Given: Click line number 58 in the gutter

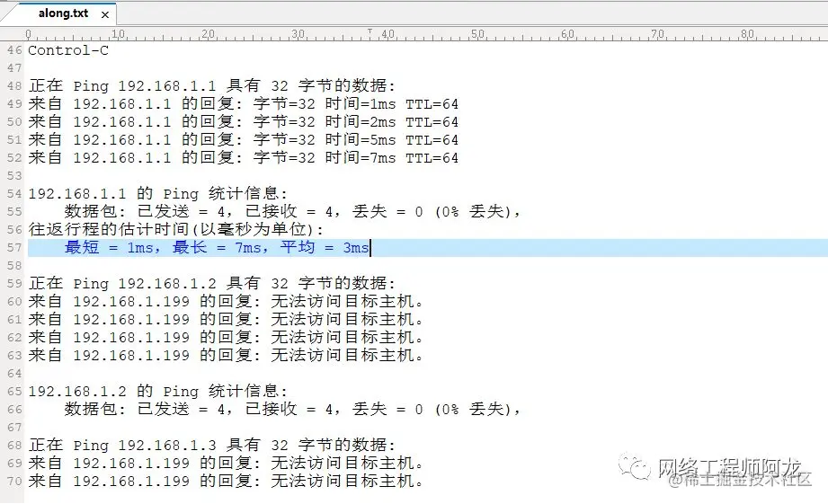Looking at the screenshot, I should [x=14, y=265].
